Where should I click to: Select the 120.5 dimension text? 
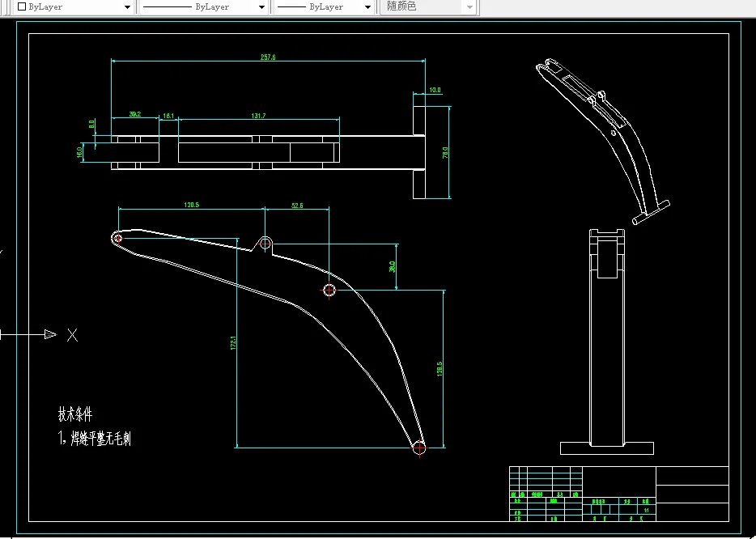point(191,205)
